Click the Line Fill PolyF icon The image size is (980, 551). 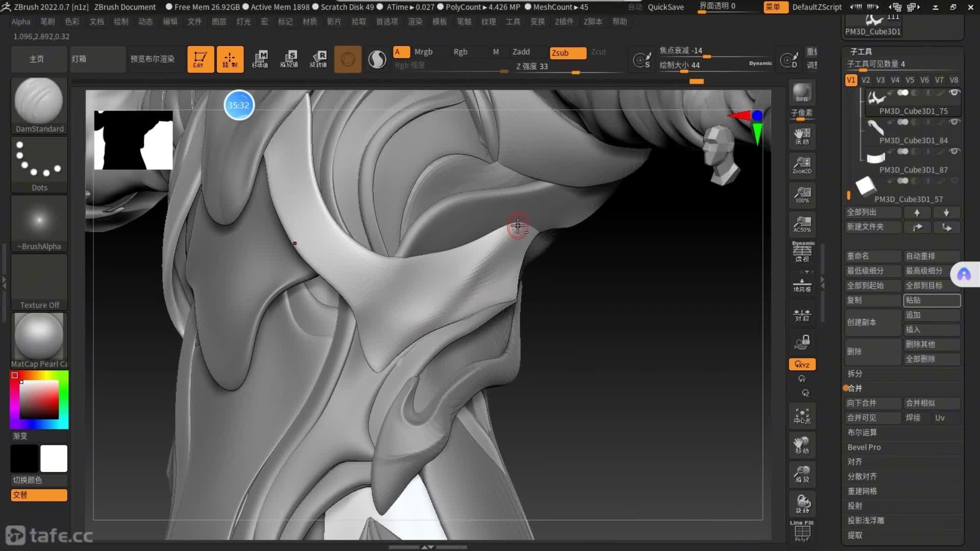[x=802, y=531]
